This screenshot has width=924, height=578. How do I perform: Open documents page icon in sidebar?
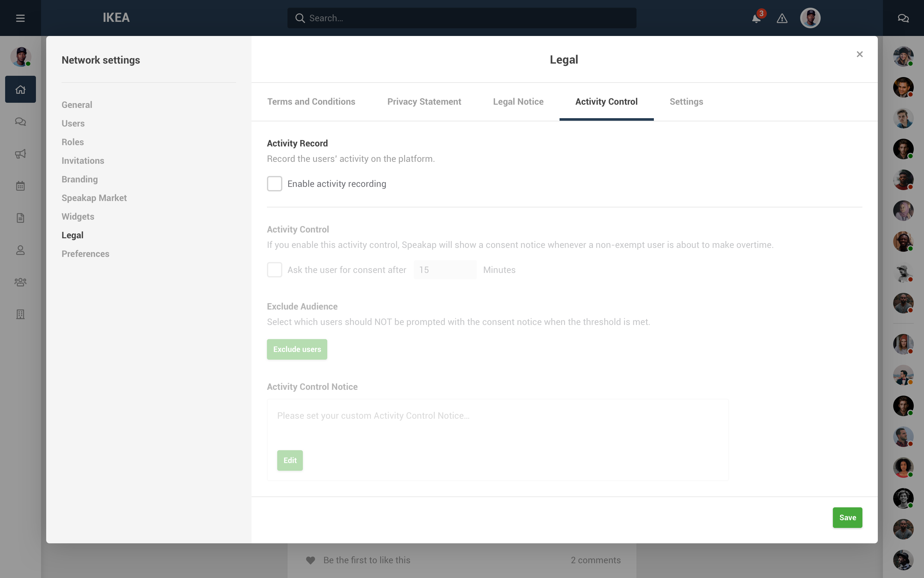pos(20,218)
